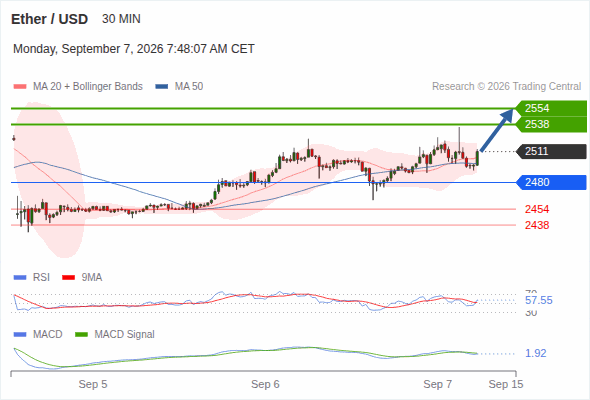Click the 2511 current price tag
This screenshot has width=590, height=400.
coord(551,151)
